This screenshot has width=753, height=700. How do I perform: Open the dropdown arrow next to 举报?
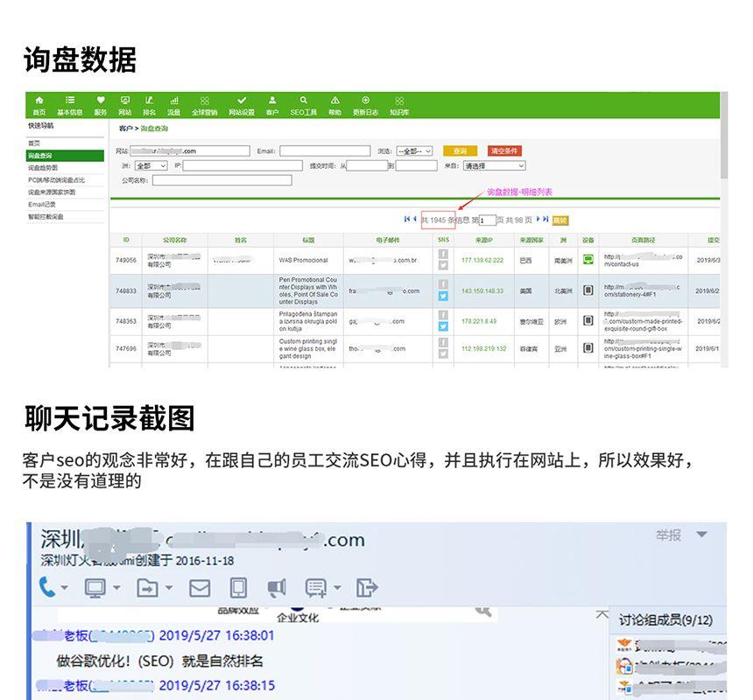click(x=701, y=535)
